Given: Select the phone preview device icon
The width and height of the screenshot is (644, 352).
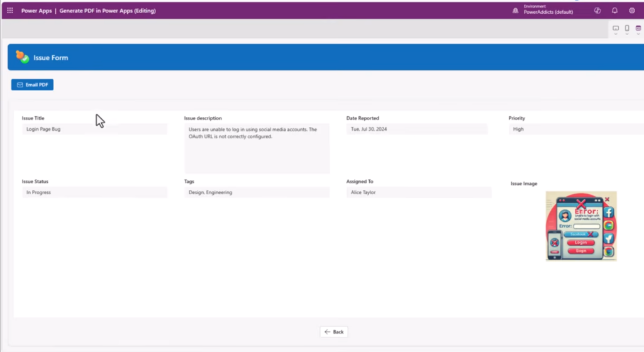Looking at the screenshot, I should point(627,29).
